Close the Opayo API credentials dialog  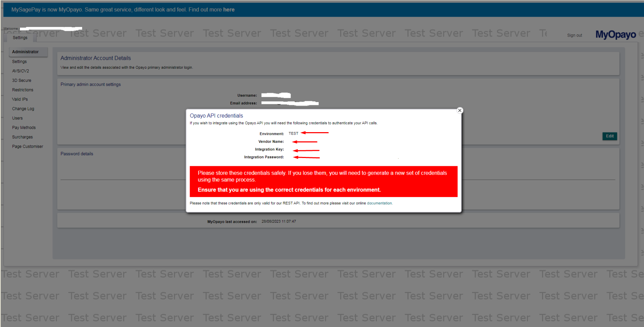[460, 111]
